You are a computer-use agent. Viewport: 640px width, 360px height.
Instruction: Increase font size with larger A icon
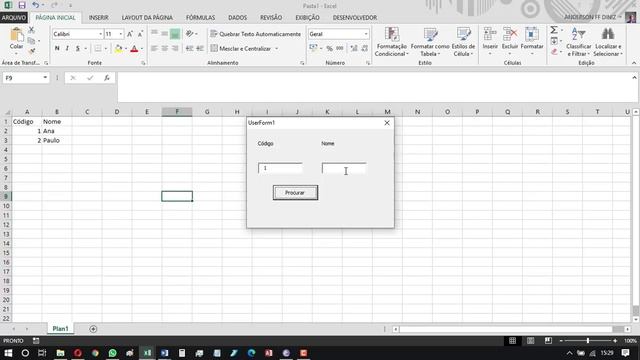click(129, 34)
